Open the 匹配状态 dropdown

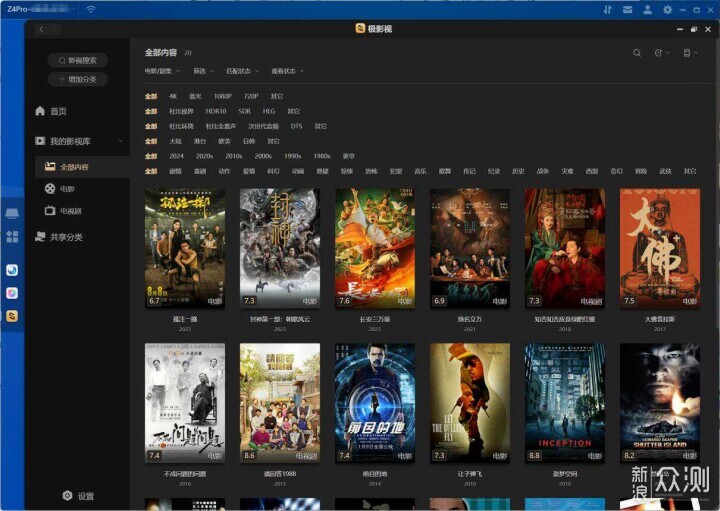tap(242, 71)
